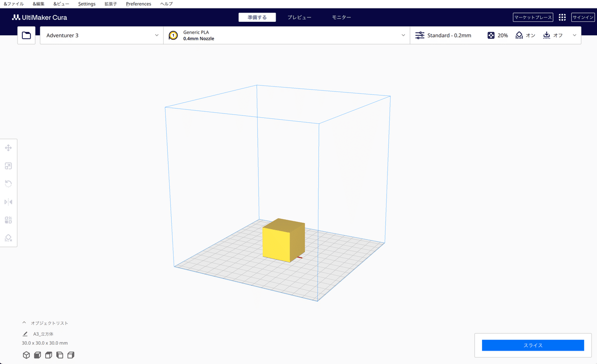Collapse the オブジェクトリスト object list
Viewport: 597px width, 364px height.
(x=24, y=323)
